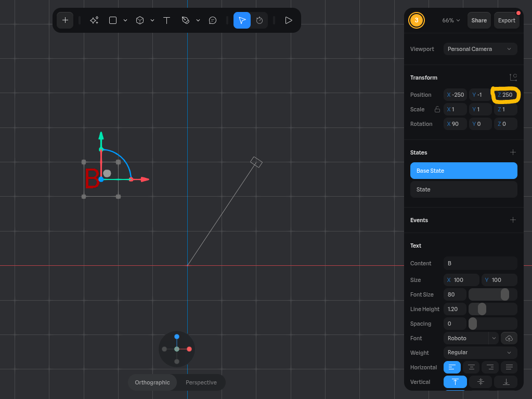The image size is (532, 399).
Task: Edit the Position Z value 250
Action: point(505,95)
